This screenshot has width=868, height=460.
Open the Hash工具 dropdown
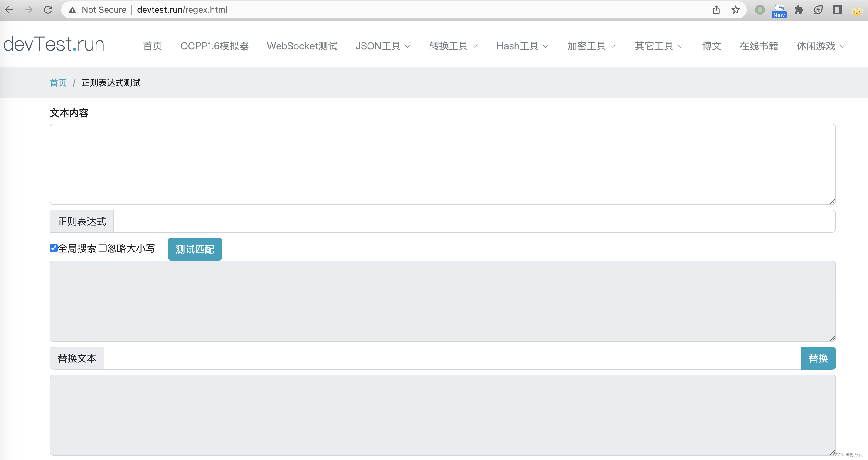522,46
